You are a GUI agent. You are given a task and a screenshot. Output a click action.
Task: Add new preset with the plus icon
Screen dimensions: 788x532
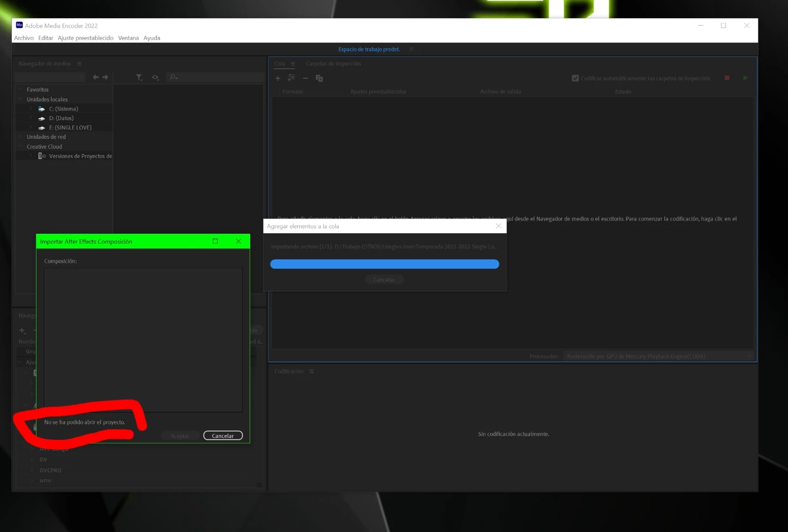point(22,330)
